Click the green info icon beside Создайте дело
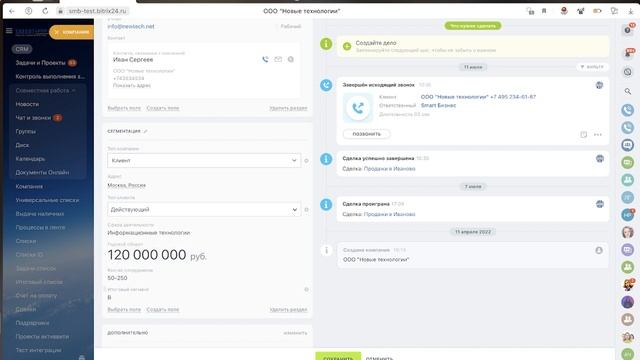Screen dimensions: 640x360 click(326, 43)
